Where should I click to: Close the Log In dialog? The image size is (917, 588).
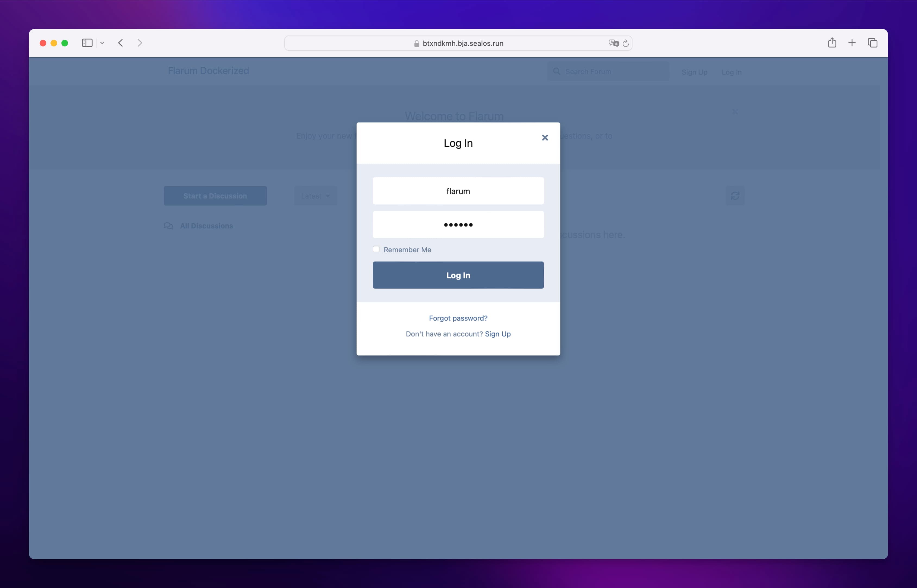click(545, 138)
